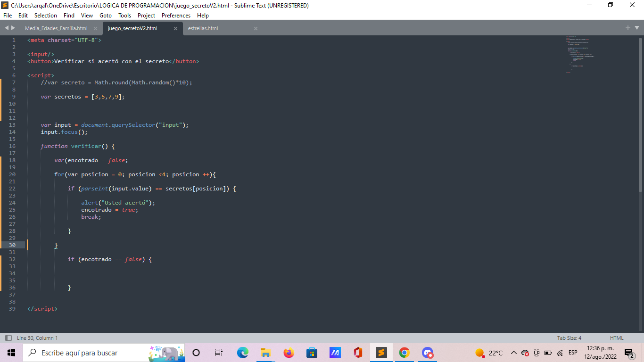Click the taskbar search box
644x362 pixels.
[x=104, y=353]
